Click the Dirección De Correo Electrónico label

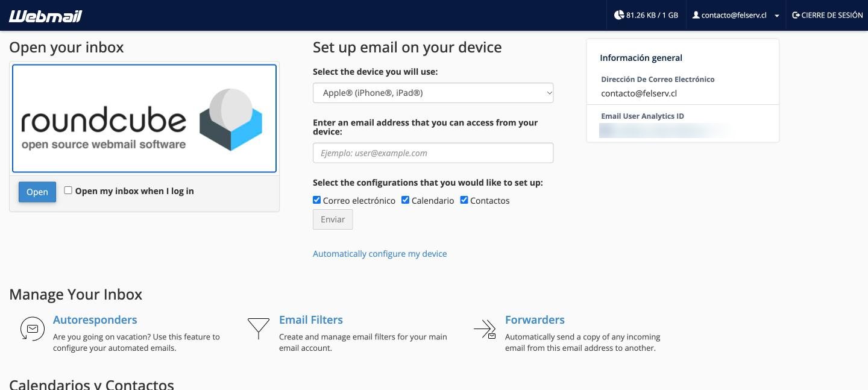(658, 79)
